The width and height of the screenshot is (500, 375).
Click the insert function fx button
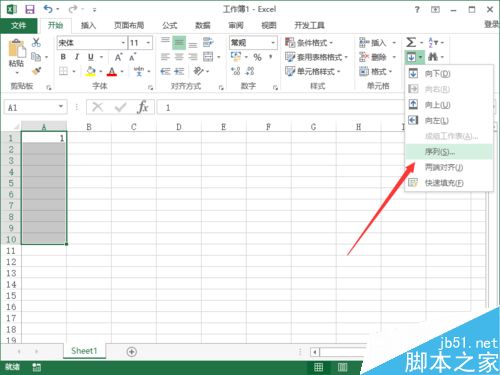143,107
